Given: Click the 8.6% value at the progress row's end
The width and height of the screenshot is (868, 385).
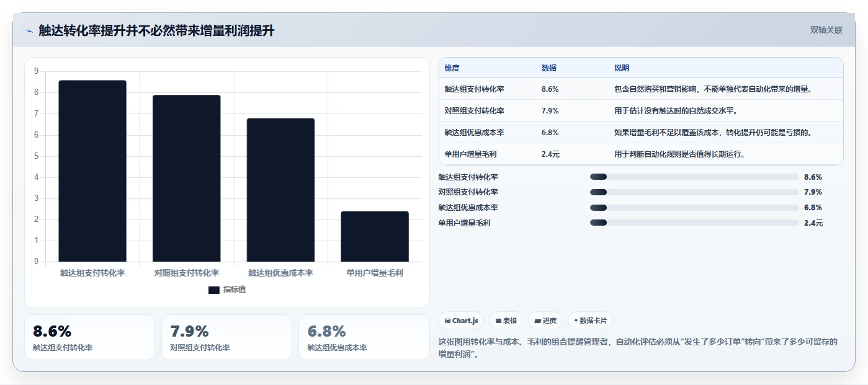Looking at the screenshot, I should [813, 177].
